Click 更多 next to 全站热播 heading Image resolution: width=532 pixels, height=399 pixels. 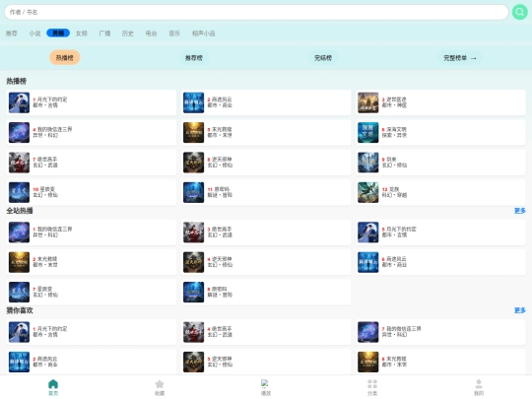tap(520, 211)
